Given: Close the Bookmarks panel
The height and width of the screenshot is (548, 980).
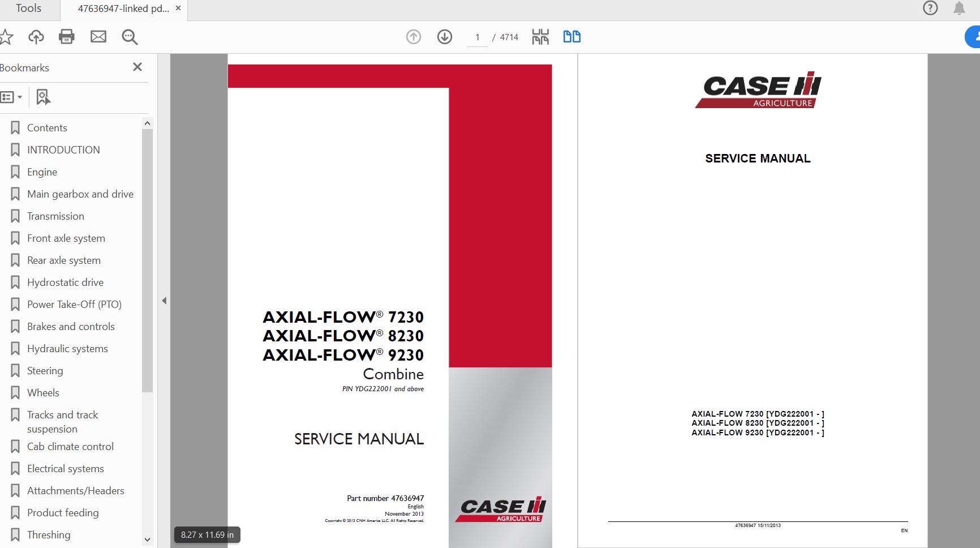Looking at the screenshot, I should [137, 67].
